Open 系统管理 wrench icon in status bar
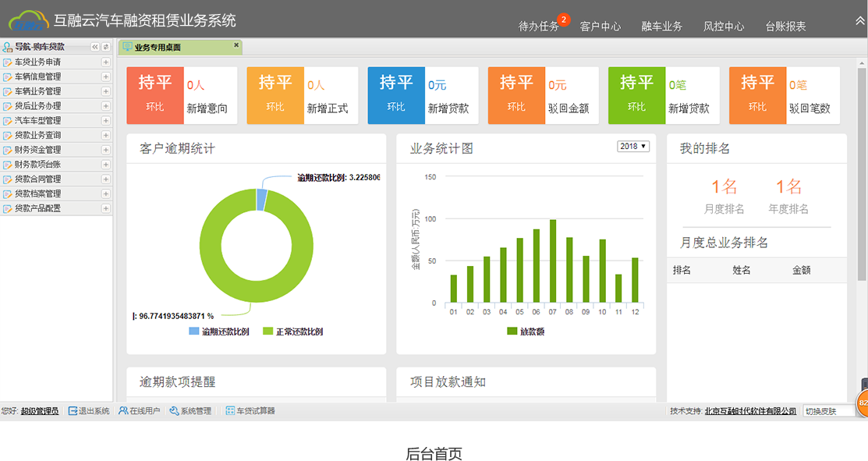The image size is (868, 461). tap(174, 411)
